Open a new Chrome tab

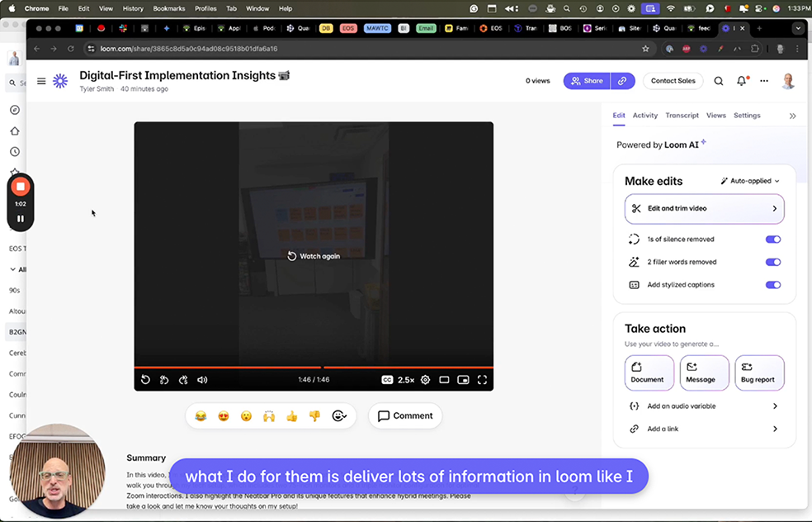[759, 29]
